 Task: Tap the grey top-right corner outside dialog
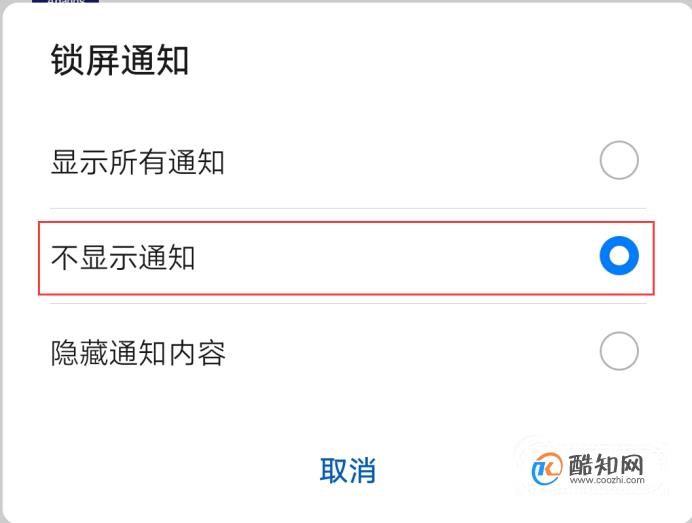pyautogui.click(x=688, y=4)
